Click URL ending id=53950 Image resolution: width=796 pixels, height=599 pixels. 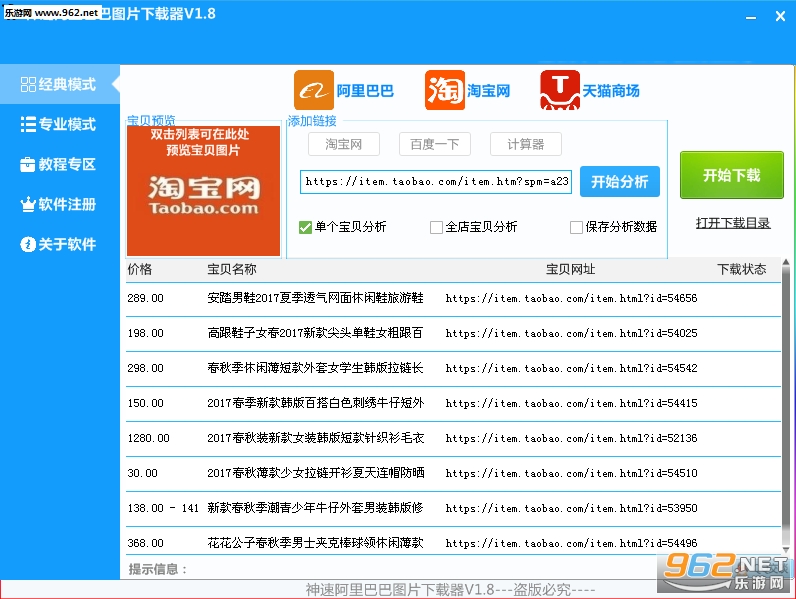[572, 509]
